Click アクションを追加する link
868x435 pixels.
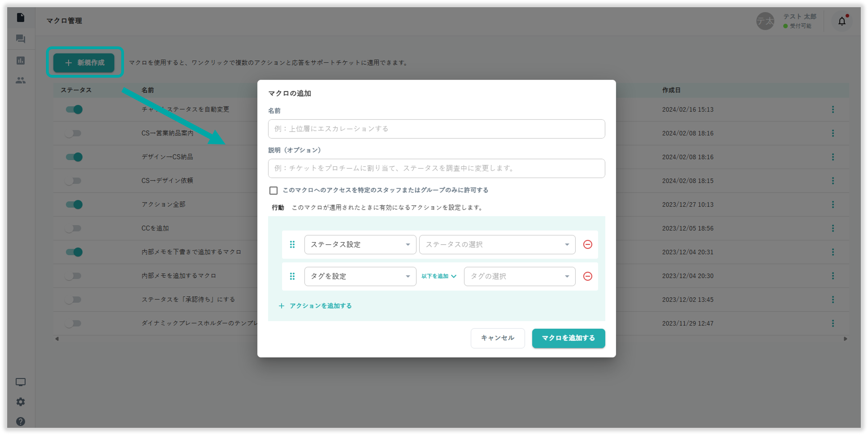[315, 306]
